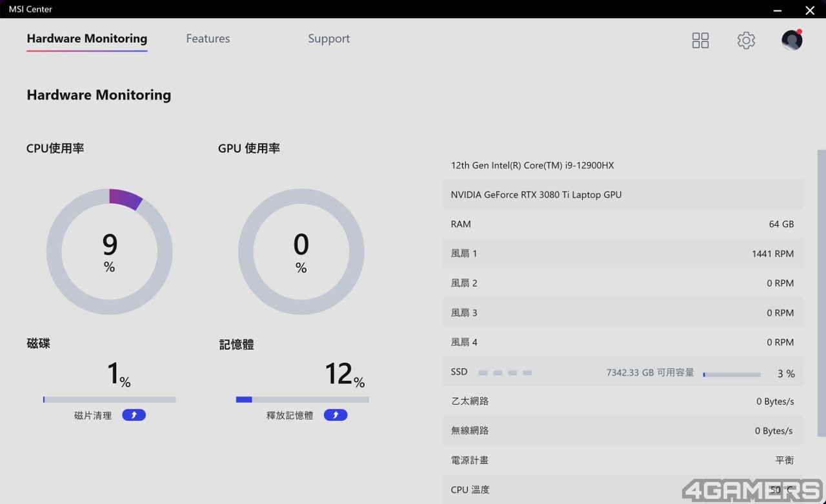Click the memory usage progress bar
Screen dimensions: 826x504
click(x=302, y=399)
